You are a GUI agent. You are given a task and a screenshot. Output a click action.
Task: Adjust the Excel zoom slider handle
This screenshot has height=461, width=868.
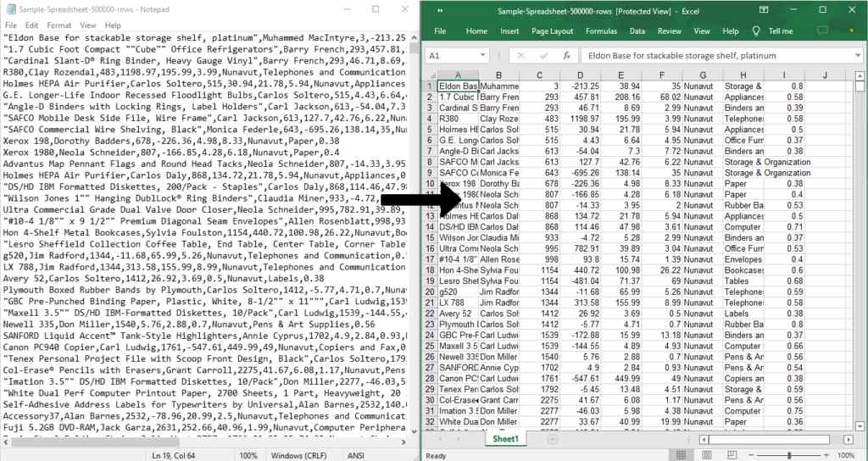(x=789, y=455)
